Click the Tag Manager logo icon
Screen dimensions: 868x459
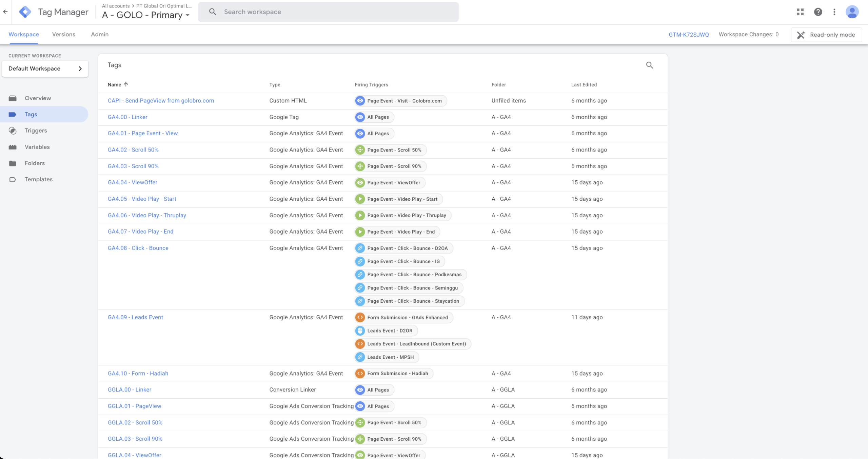(25, 12)
